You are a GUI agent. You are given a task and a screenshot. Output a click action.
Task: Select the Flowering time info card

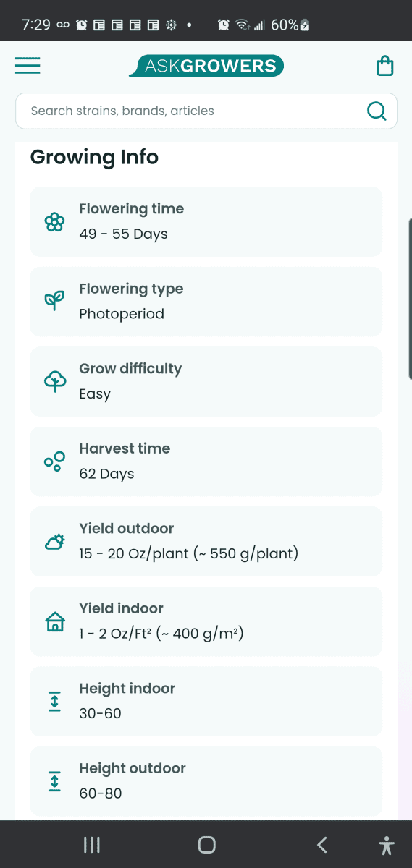tap(206, 221)
